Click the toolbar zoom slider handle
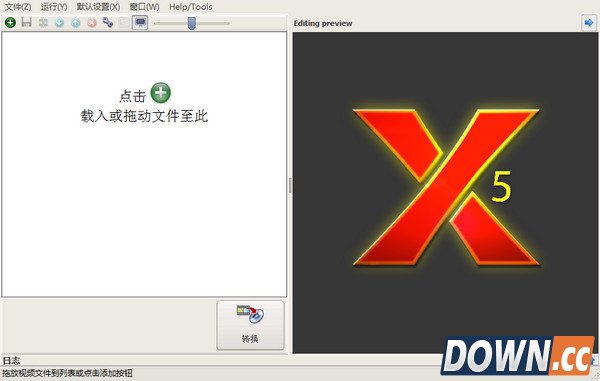600x381 pixels. (x=192, y=23)
